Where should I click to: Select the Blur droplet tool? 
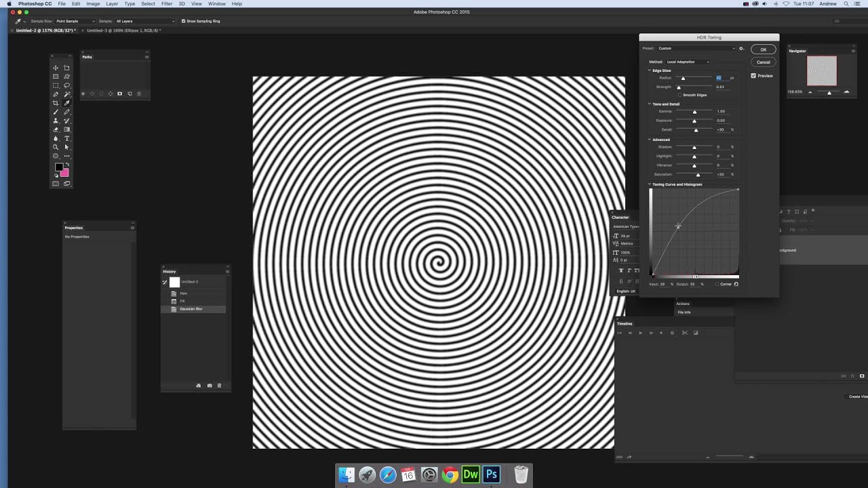[56, 138]
